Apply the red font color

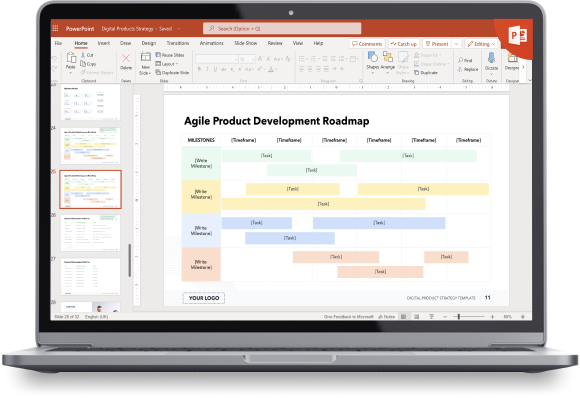pyautogui.click(x=271, y=69)
